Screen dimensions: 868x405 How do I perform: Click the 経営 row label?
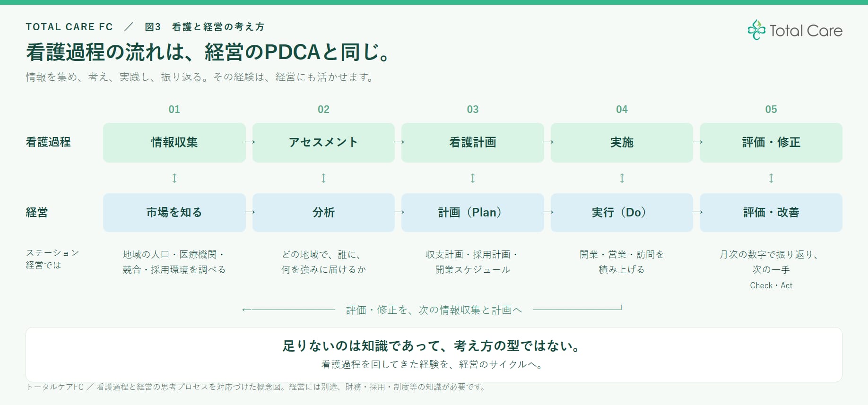pos(37,213)
